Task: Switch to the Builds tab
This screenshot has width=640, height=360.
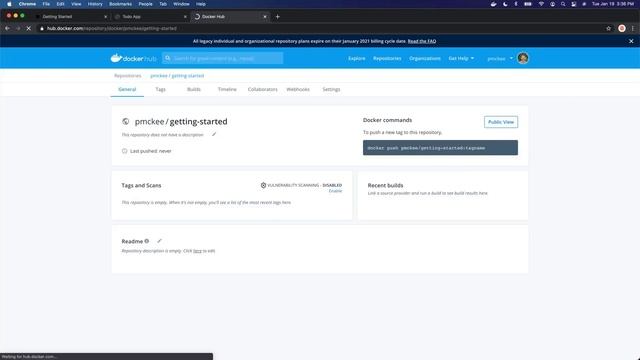Action: click(x=193, y=89)
